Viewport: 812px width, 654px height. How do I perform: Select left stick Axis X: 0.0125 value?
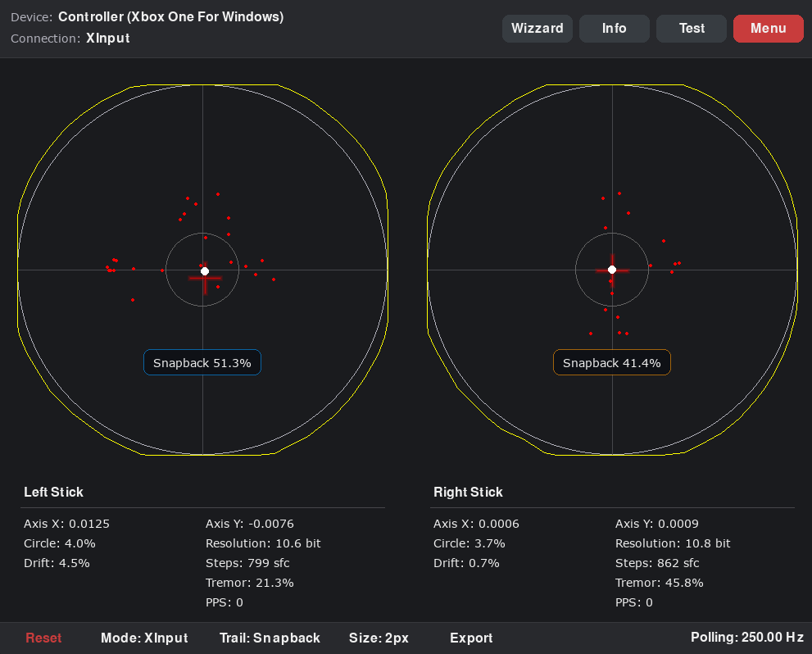(67, 524)
